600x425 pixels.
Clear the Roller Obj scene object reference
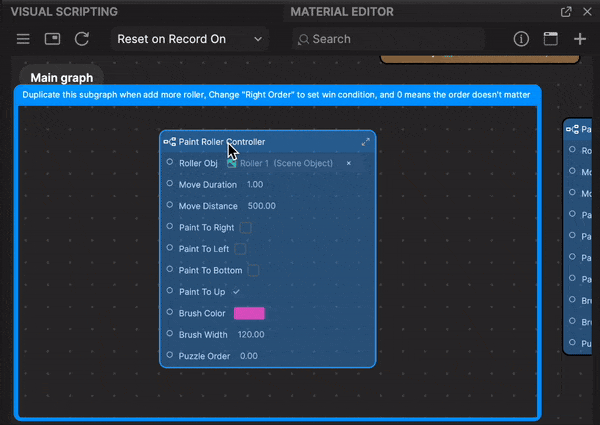[349, 163]
